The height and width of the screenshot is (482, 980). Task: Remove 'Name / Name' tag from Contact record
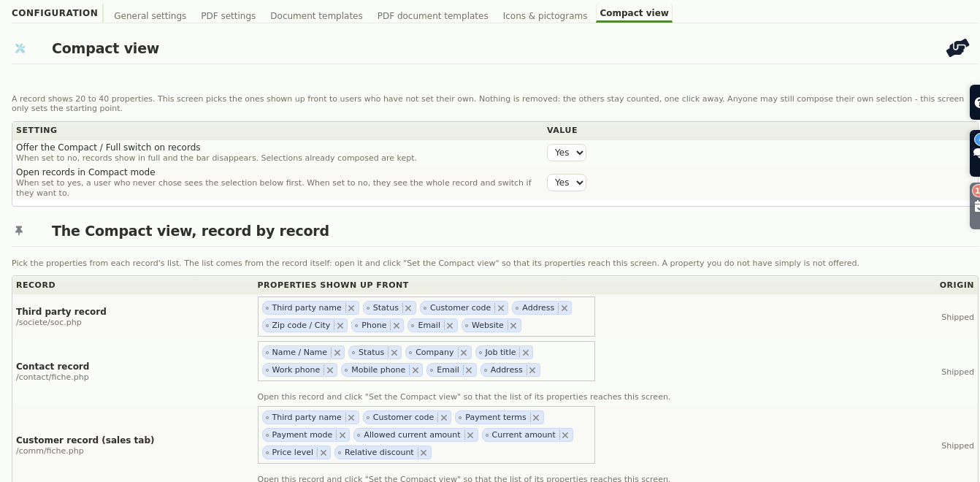[x=337, y=353]
